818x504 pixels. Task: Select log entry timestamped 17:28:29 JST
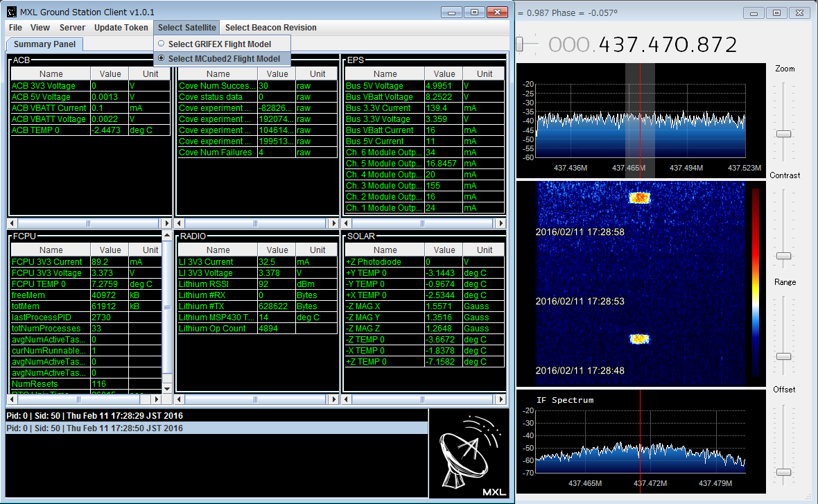pos(217,416)
